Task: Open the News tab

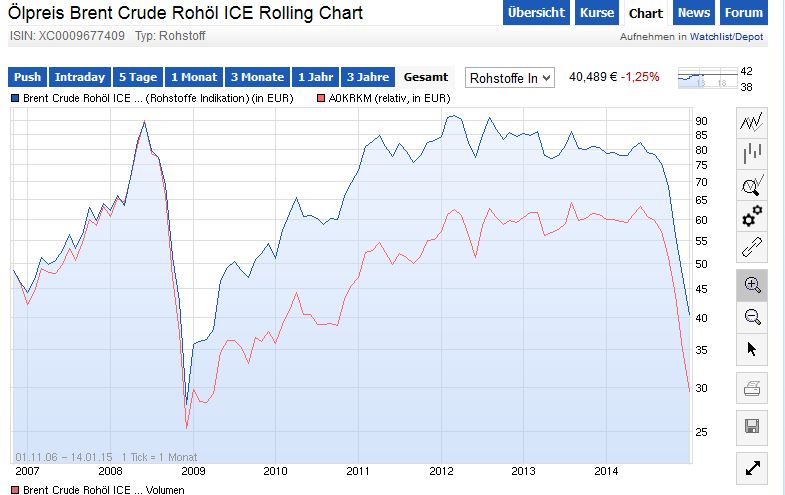Action: tap(693, 13)
